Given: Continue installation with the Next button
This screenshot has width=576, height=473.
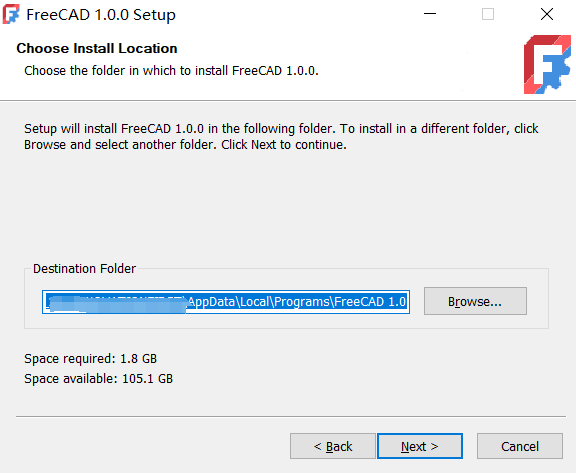Looking at the screenshot, I should coord(420,446).
